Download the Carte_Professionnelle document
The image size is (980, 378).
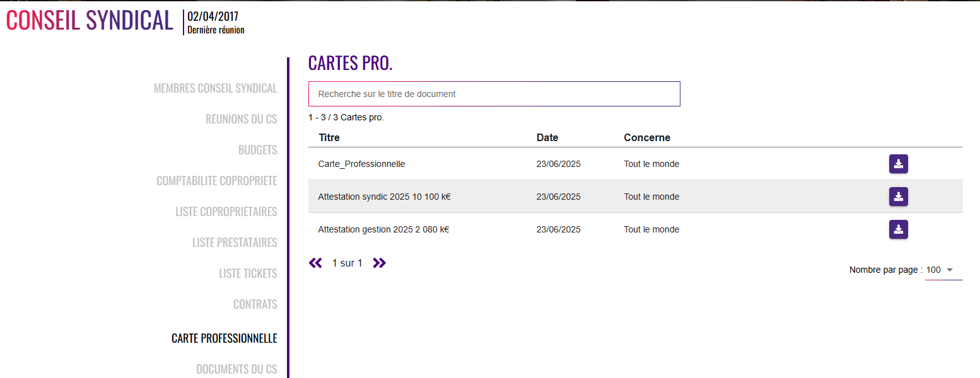point(898,164)
